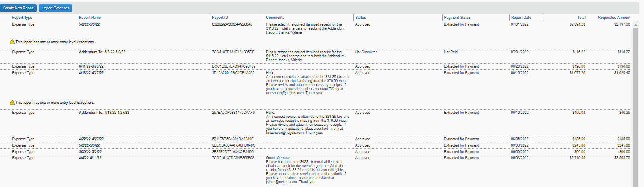The width and height of the screenshot is (644, 187).
Task: Select report ID 8328292A30024A9288A0
Action: [x=232, y=24]
